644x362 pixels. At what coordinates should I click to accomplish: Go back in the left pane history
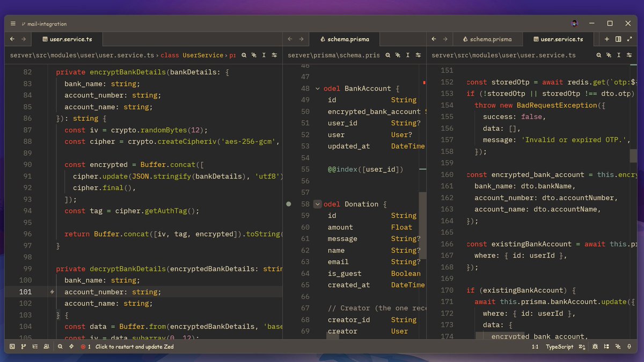click(x=12, y=39)
